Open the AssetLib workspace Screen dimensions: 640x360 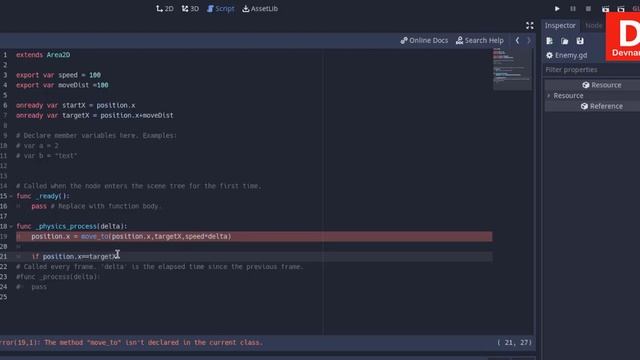[x=260, y=9]
